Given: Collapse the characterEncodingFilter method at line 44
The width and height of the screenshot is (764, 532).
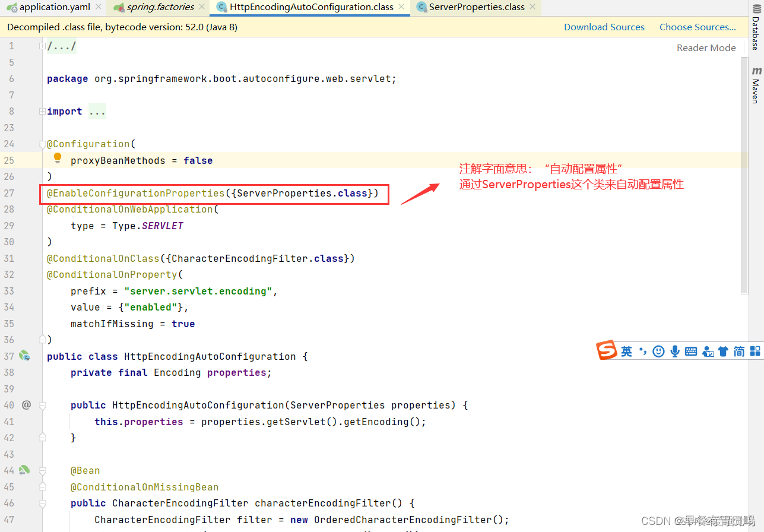Looking at the screenshot, I should click(42, 471).
